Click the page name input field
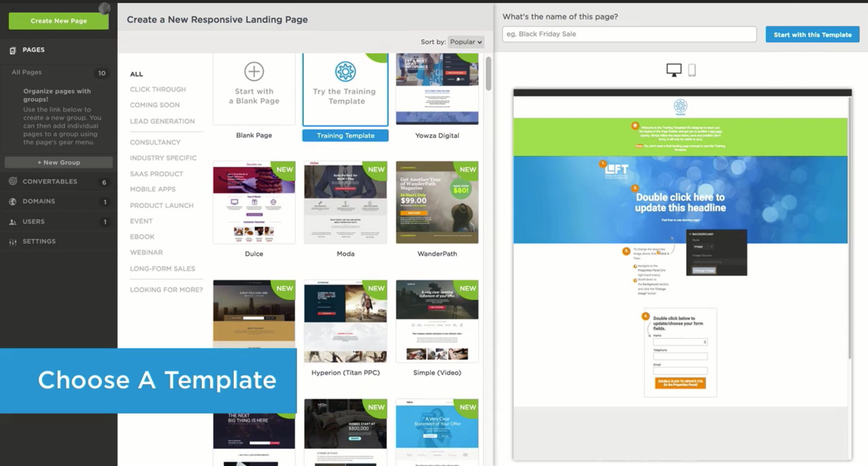This screenshot has width=868, height=466. pos(628,34)
